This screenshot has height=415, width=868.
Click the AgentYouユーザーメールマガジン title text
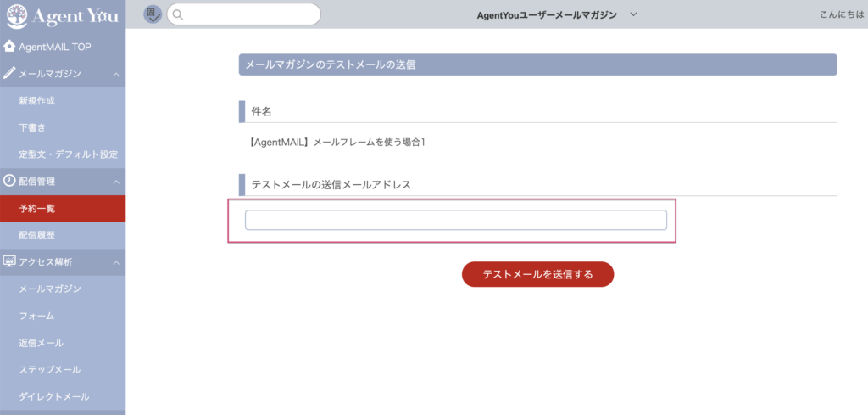547,15
